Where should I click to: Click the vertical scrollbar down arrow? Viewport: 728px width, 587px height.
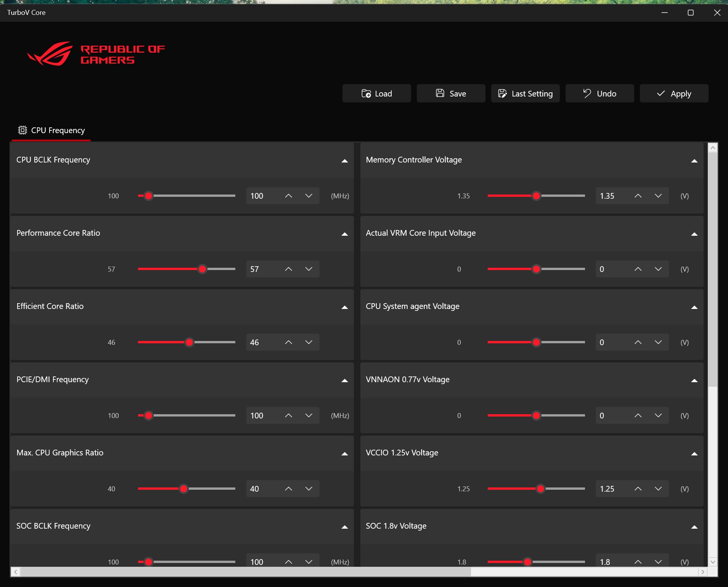[713, 561]
